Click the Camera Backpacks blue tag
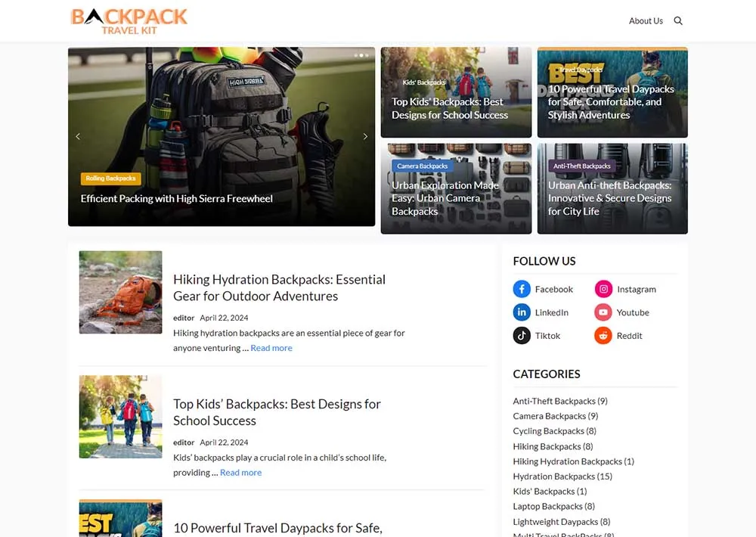The height and width of the screenshot is (537, 756). tap(423, 166)
